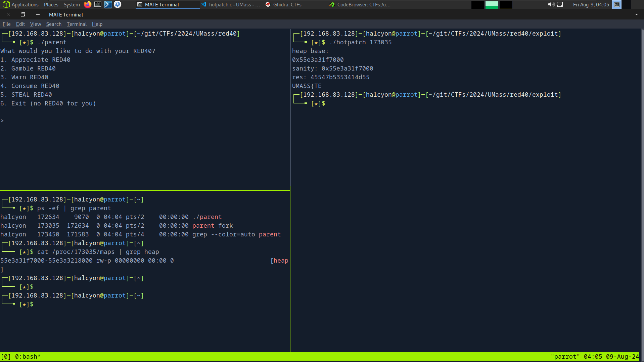644x362 pixels.
Task: Minimize the MATE Terminal window
Action: [x=38, y=14]
